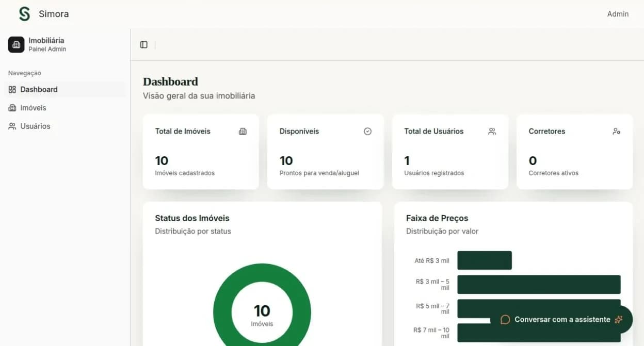Toggle the sidebar panel icon
The height and width of the screenshot is (346, 644).
(144, 45)
